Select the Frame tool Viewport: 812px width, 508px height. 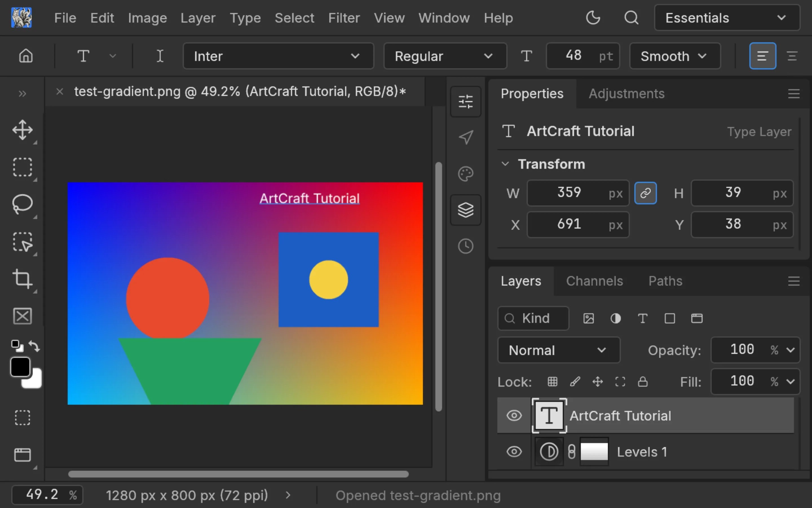pos(23,316)
